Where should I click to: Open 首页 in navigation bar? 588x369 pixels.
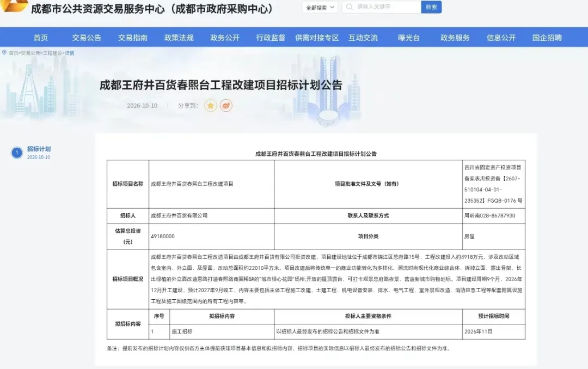(x=40, y=38)
